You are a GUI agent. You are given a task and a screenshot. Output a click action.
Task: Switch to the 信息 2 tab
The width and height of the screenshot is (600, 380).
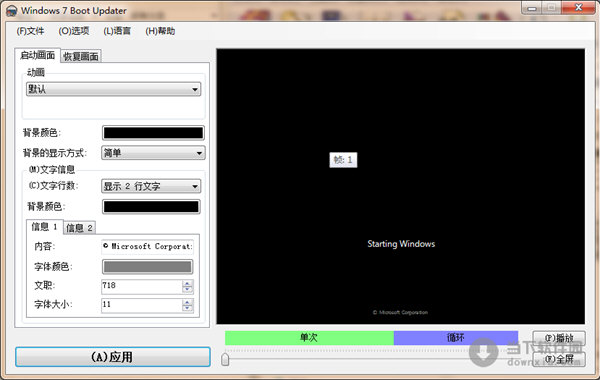[x=79, y=228]
